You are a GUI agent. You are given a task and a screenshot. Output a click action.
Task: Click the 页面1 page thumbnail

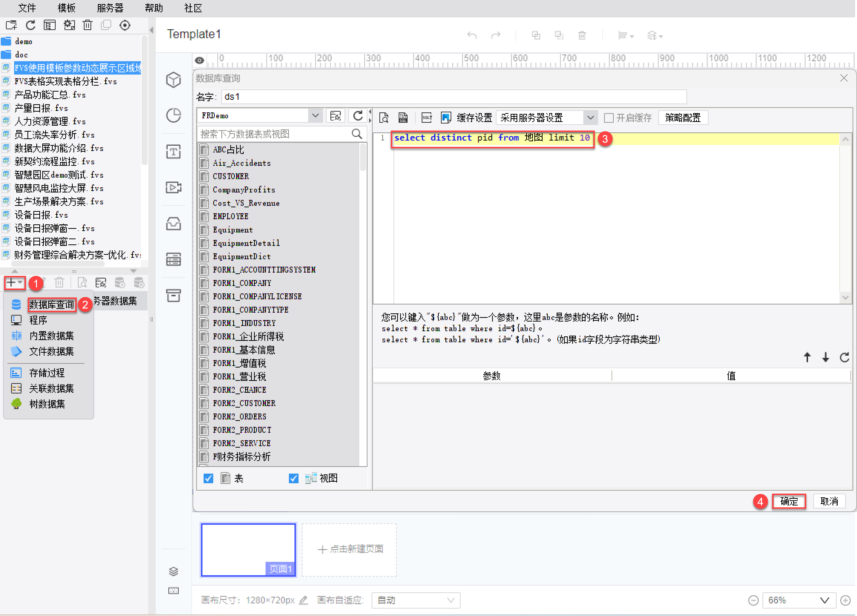[x=248, y=550]
